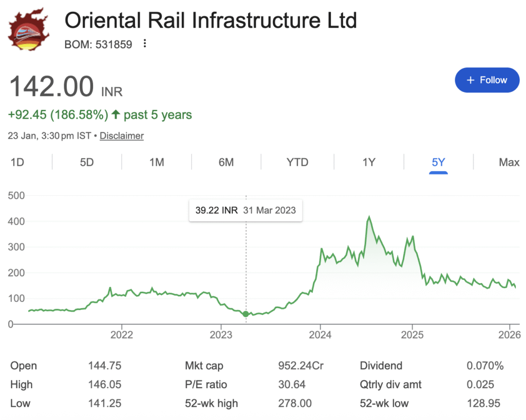This screenshot has height=420, width=526.
Task: Select the 6M time range
Action: pos(226,162)
